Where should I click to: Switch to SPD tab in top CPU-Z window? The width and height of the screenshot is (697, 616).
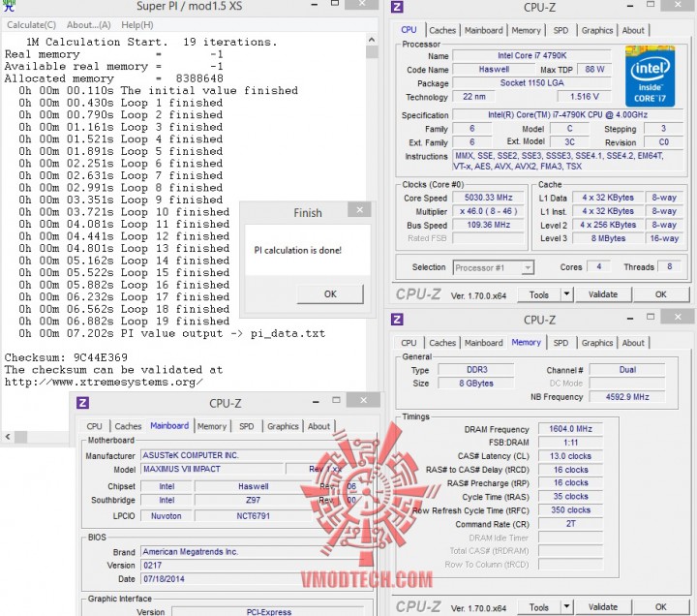click(x=561, y=30)
